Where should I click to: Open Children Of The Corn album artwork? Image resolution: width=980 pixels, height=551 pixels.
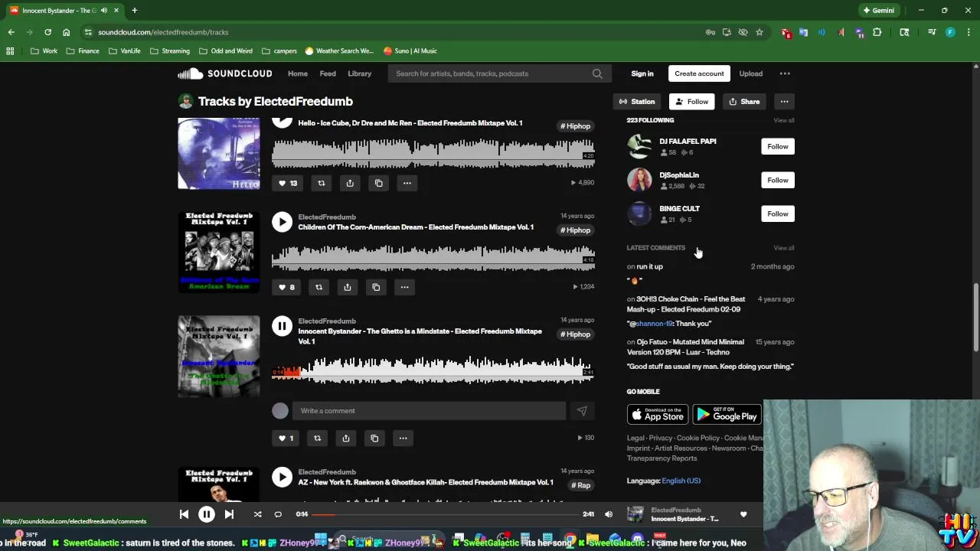[219, 252]
